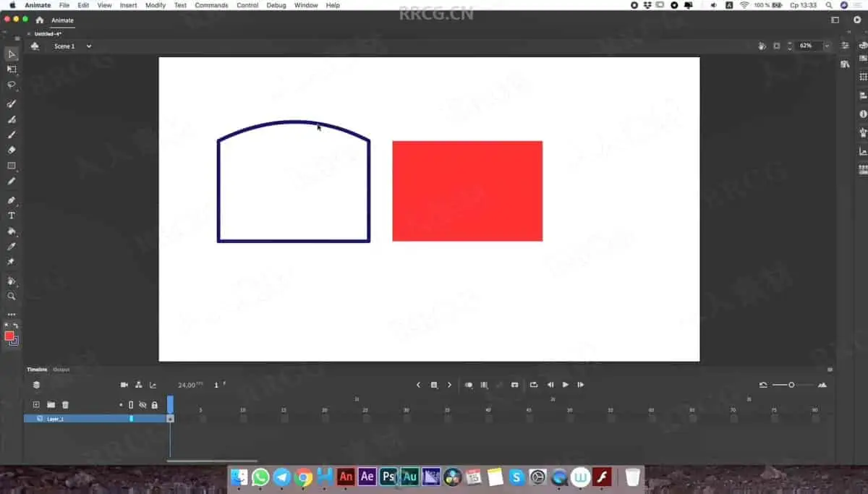Screen dimensions: 868x494
Task: Add a camera layer in timeline
Action: tap(124, 385)
